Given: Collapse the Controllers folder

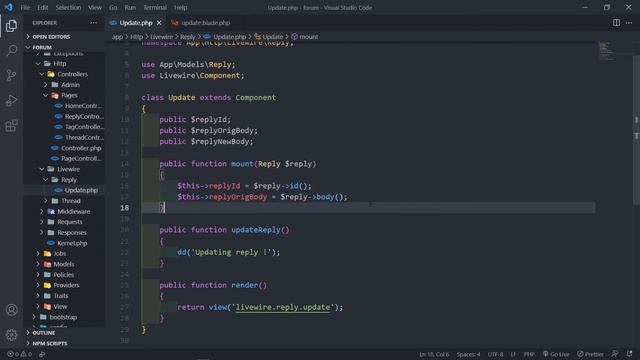Looking at the screenshot, I should point(72,74).
